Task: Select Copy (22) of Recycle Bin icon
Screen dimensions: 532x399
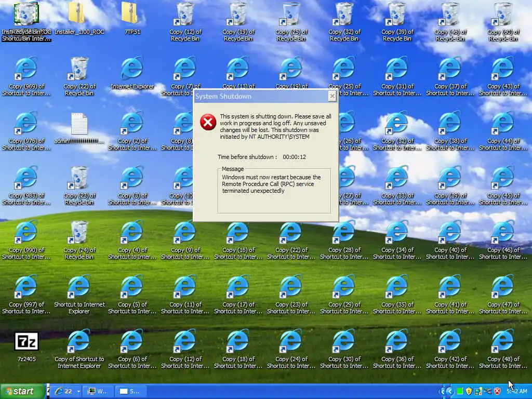Action: 79,77
